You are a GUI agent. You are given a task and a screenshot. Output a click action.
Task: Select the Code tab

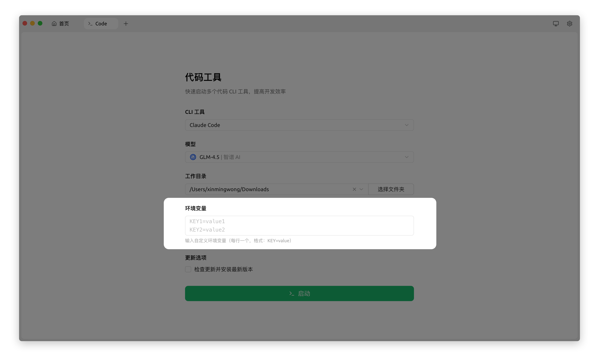101,24
